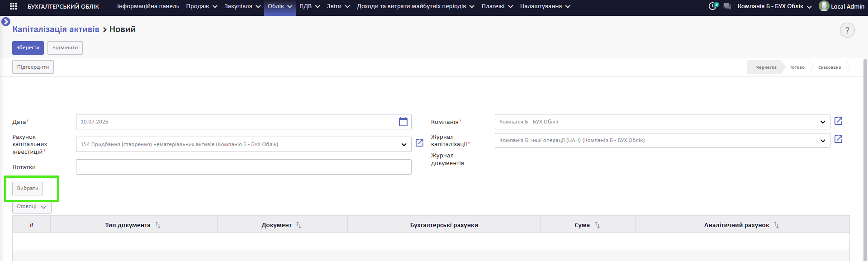Image resolution: width=868 pixels, height=261 pixels.
Task: Open the apps grid menu icon
Action: (x=13, y=6)
